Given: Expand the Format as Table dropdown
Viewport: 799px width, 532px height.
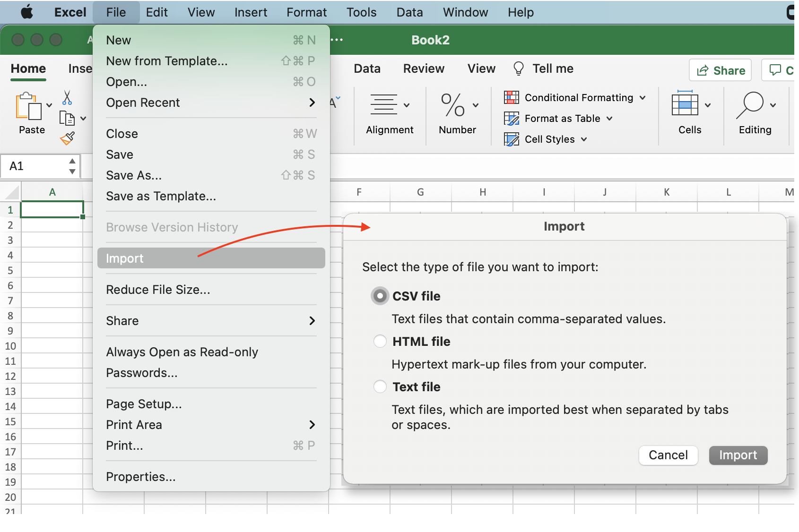Looking at the screenshot, I should (609, 119).
